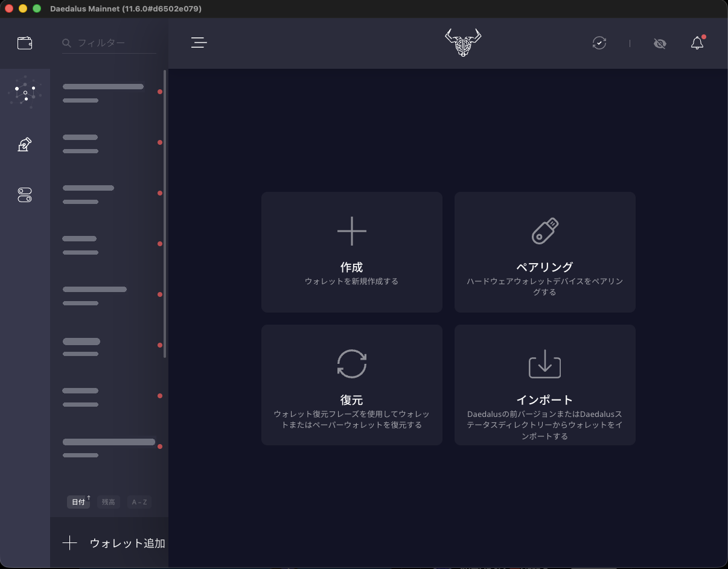The image size is (728, 569).
Task: Sort wallets alphabetically with A→Z
Action: (139, 502)
